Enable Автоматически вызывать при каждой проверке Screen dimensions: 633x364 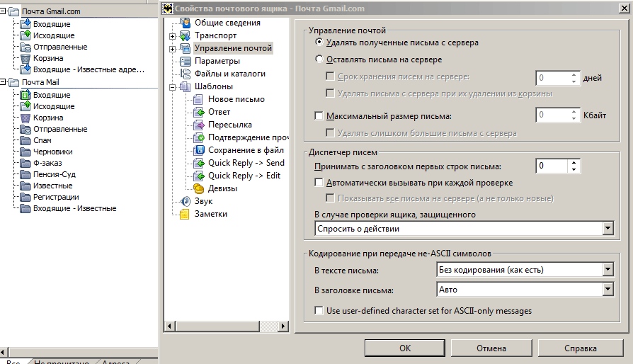pyautogui.click(x=319, y=183)
